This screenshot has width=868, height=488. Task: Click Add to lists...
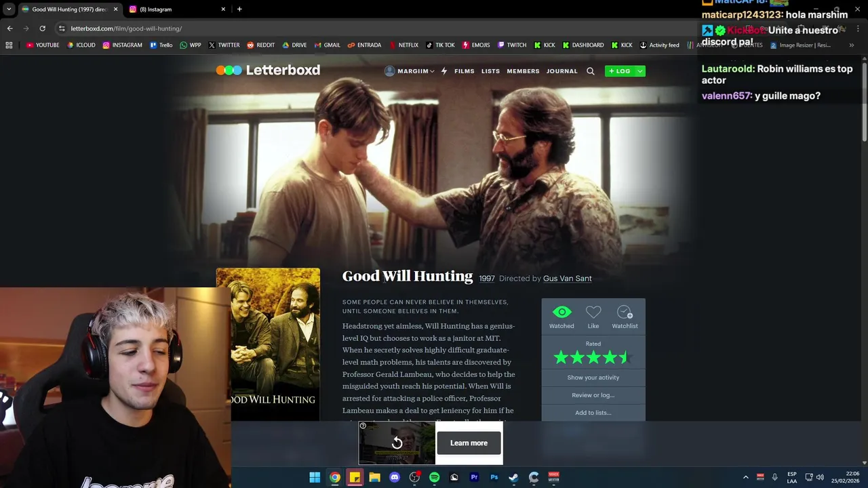[x=593, y=413]
